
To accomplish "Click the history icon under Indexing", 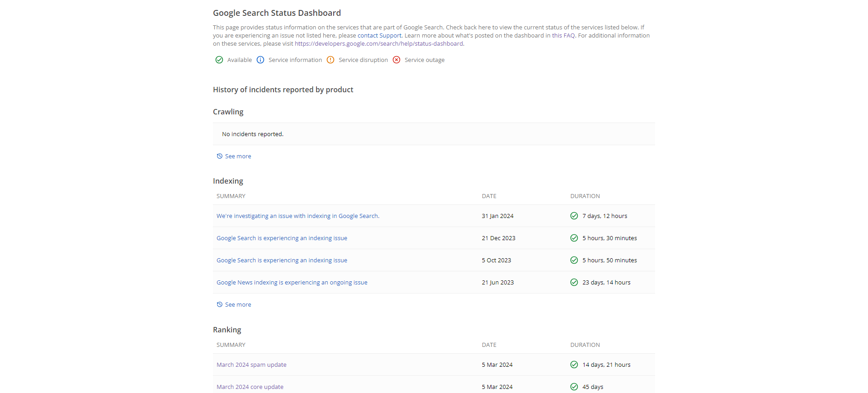I will tap(220, 304).
